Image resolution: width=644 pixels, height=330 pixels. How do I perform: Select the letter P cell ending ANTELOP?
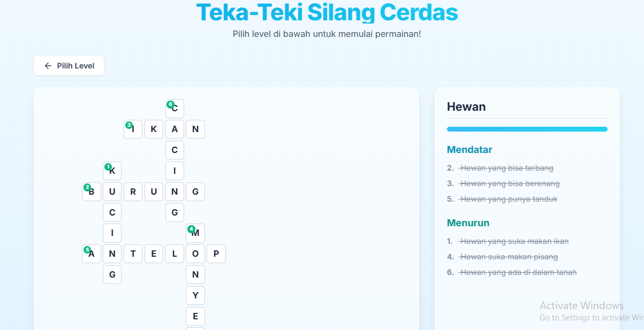216,254
